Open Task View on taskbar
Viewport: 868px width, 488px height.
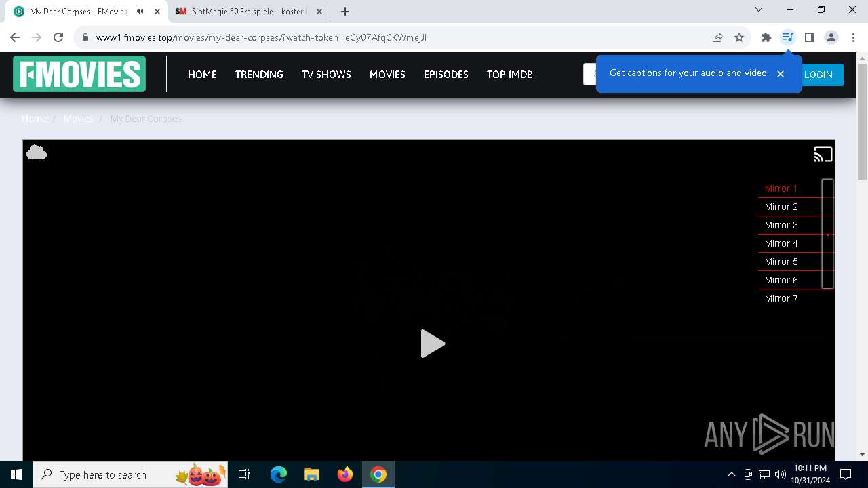tap(244, 474)
